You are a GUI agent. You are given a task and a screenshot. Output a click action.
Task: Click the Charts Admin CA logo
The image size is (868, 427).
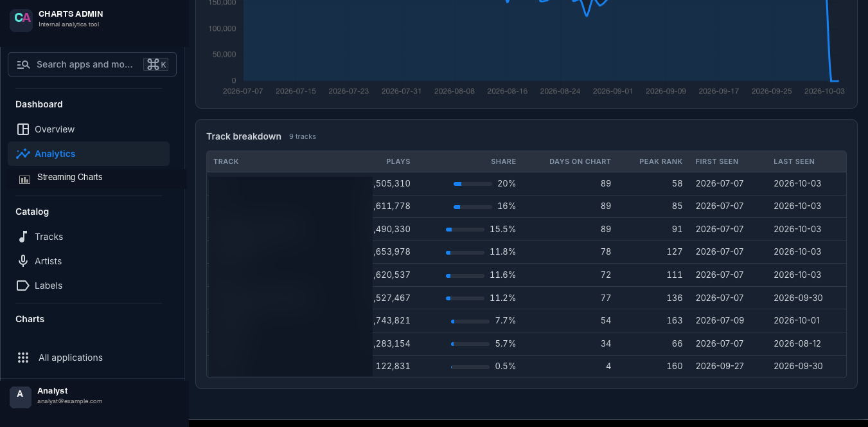[21, 21]
